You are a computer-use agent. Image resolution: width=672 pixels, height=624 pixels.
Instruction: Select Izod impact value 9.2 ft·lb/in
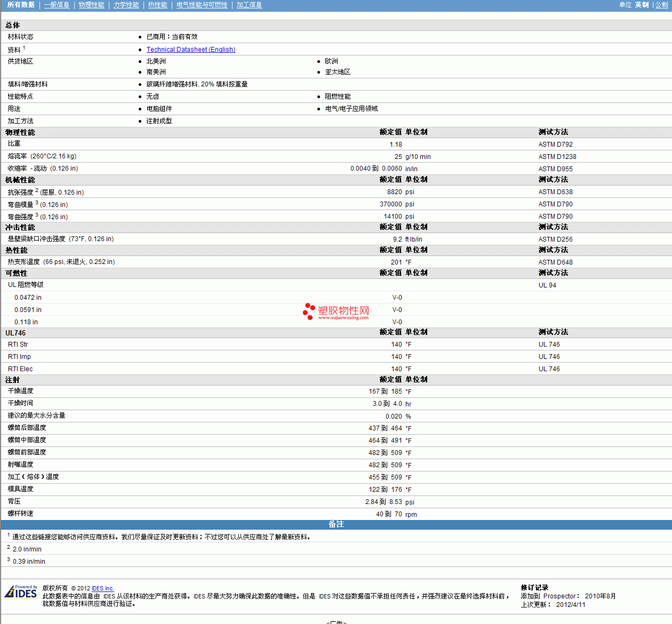coord(407,239)
